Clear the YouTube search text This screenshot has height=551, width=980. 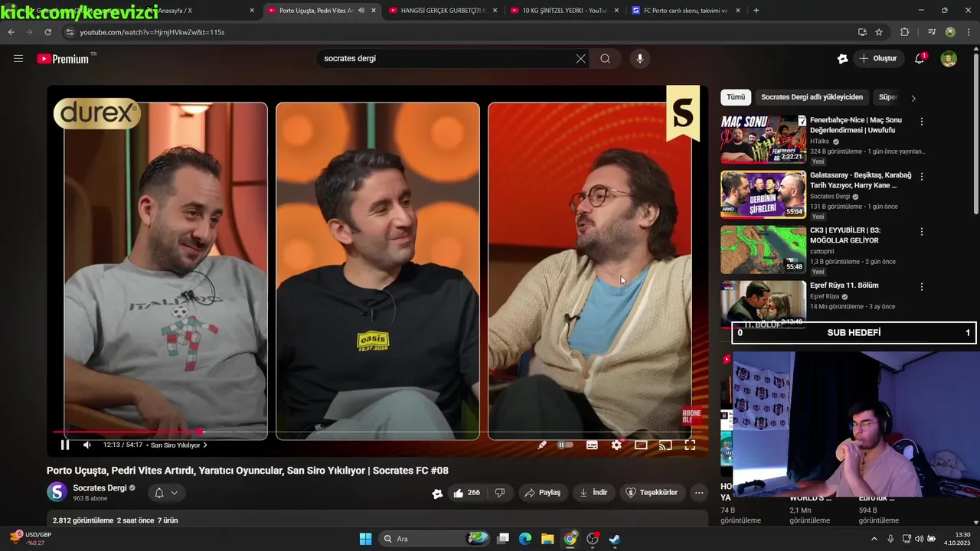pyautogui.click(x=580, y=58)
